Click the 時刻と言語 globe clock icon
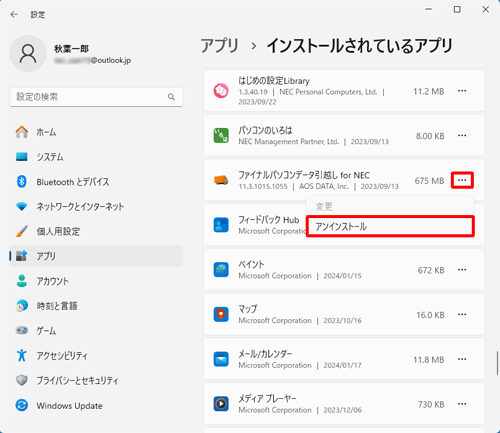The image size is (500, 433). (22, 306)
